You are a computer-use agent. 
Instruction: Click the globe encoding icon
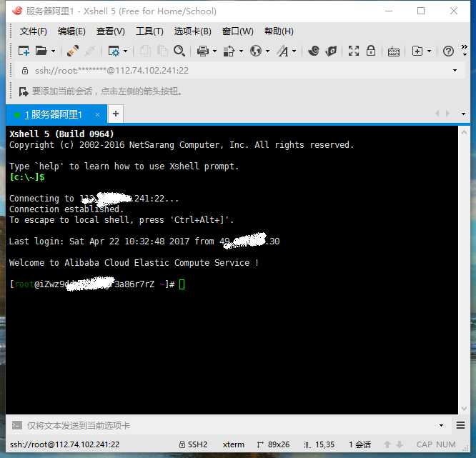[256, 51]
